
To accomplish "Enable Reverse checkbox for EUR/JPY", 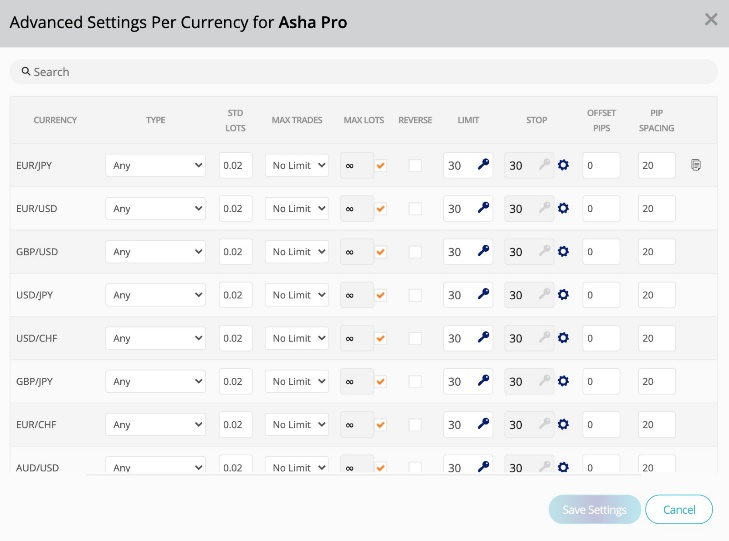I will (x=415, y=165).
